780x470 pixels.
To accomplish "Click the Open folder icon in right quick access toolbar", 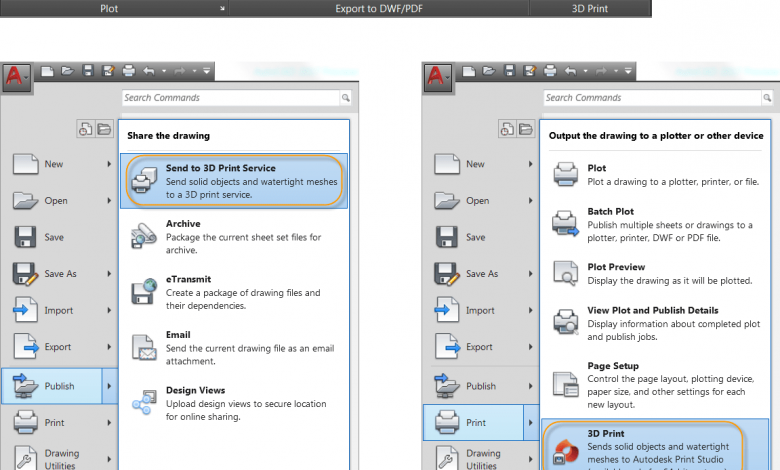I will [x=489, y=71].
